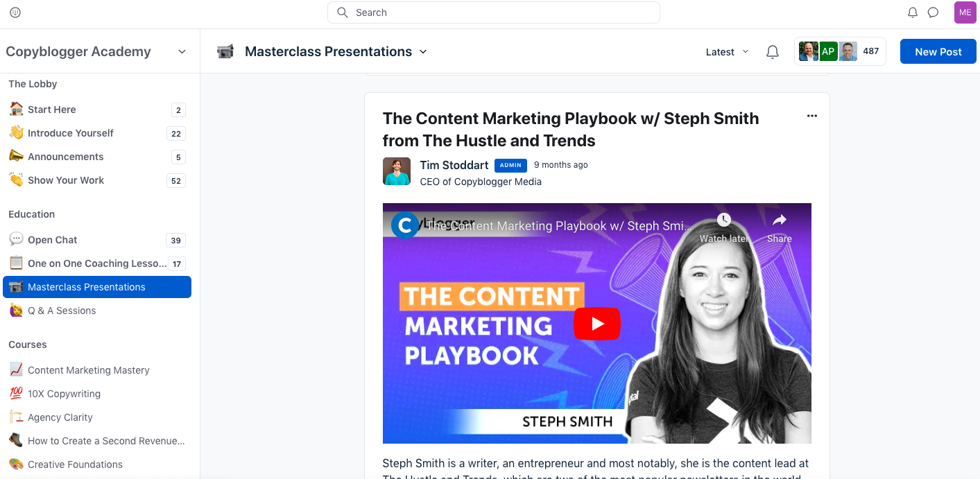This screenshot has height=479, width=980.
Task: Open Content Marketing Mastery course
Action: pyautogui.click(x=97, y=370)
